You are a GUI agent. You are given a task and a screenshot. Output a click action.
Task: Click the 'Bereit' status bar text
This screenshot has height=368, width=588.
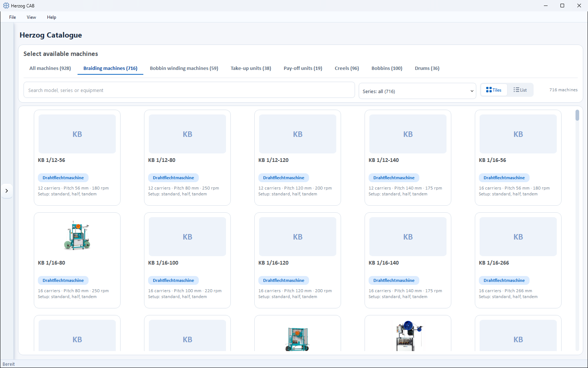pyautogui.click(x=9, y=364)
